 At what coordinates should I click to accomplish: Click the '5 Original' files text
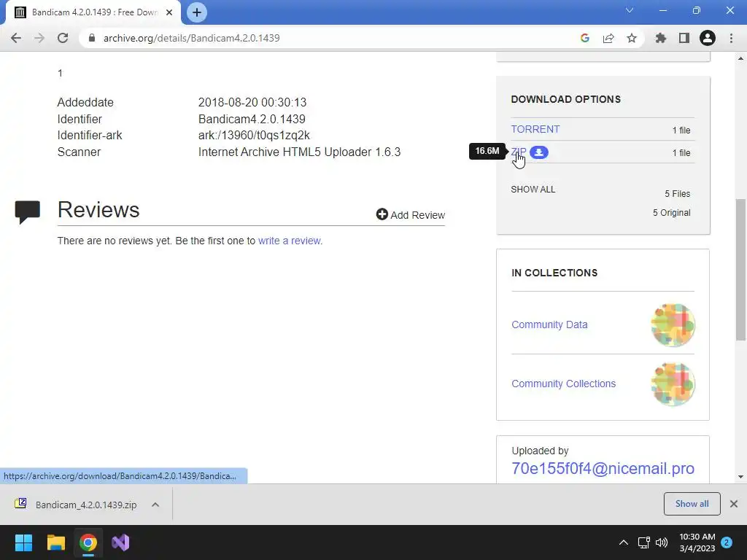point(672,213)
